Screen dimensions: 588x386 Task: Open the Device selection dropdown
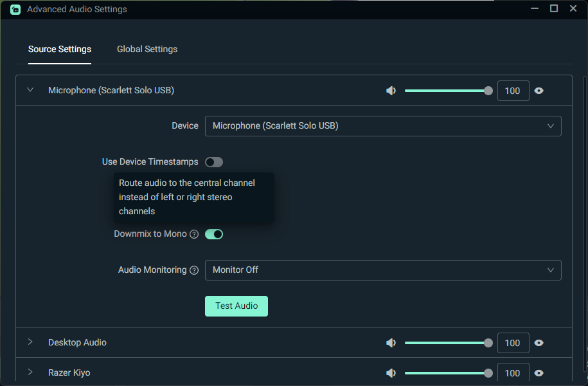click(382, 125)
